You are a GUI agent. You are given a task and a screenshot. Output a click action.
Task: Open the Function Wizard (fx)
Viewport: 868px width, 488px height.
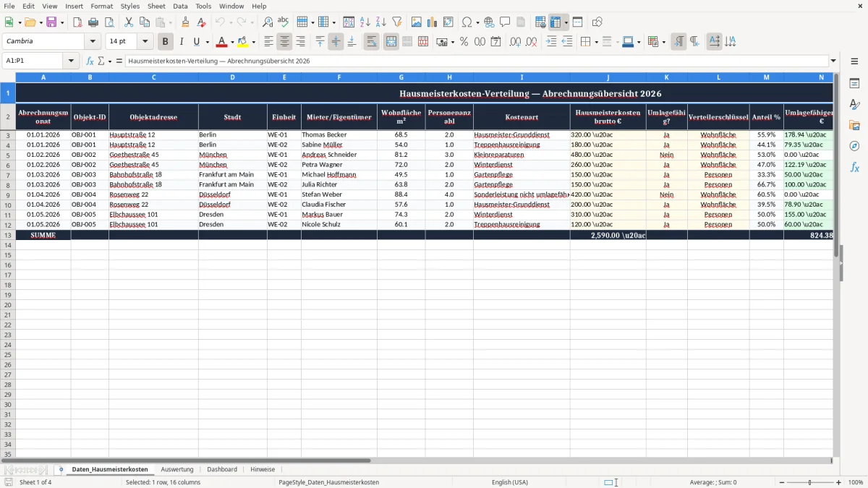[x=90, y=61]
